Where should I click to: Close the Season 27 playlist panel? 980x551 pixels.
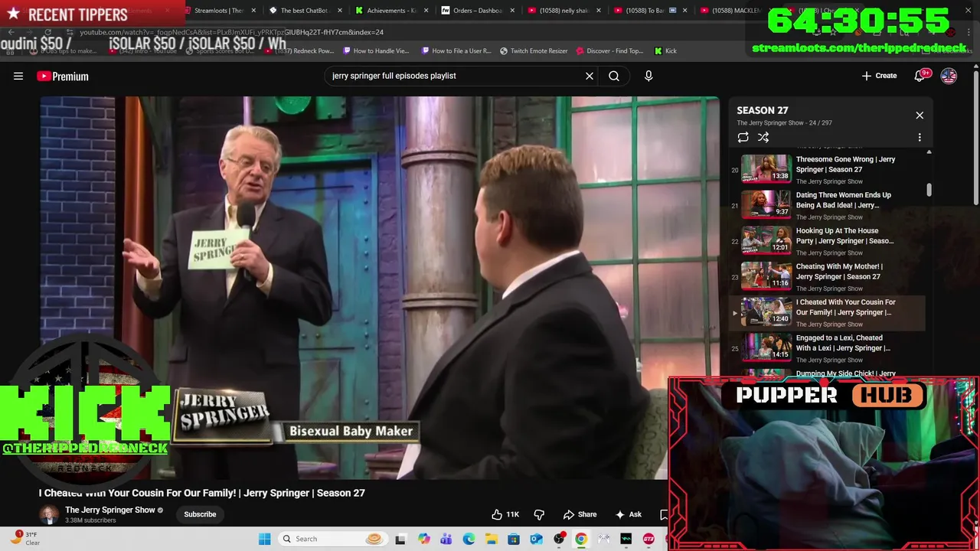(920, 116)
